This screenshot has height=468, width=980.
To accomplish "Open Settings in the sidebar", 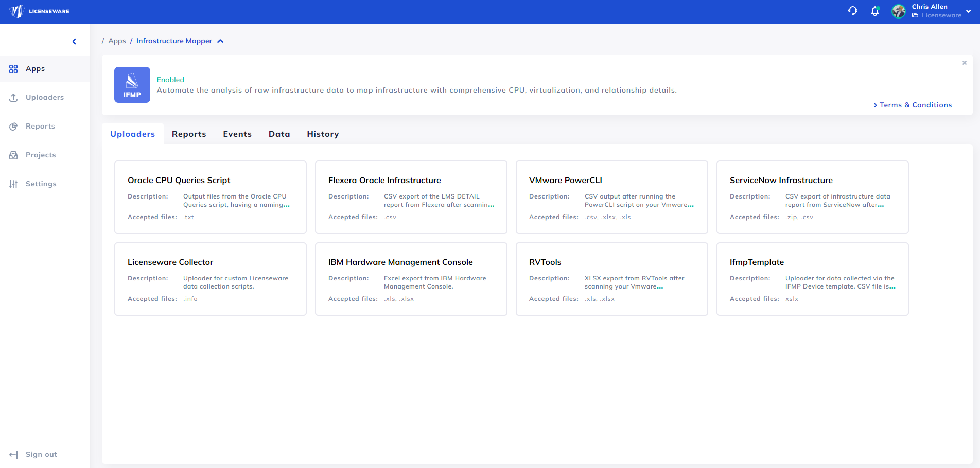I will tap(45, 184).
